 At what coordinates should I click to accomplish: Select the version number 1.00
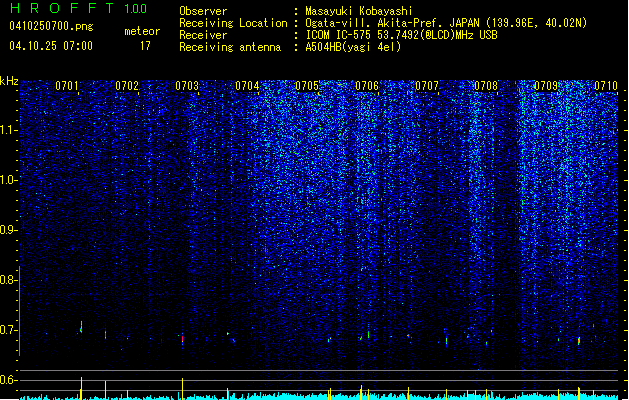tap(136, 9)
